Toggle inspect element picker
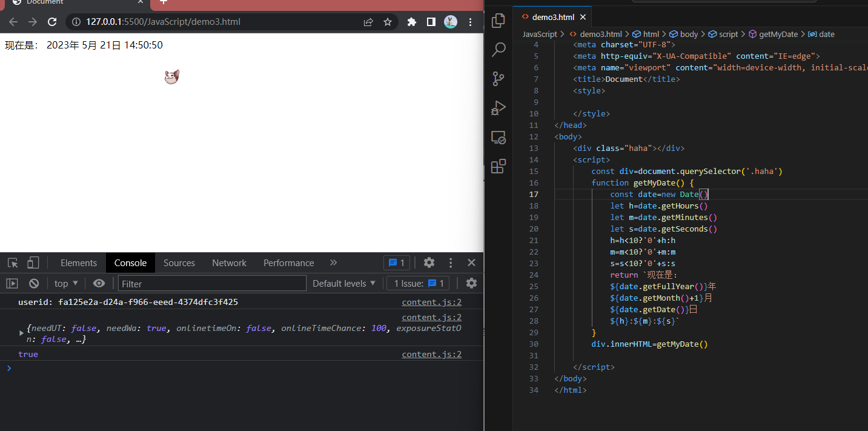 coord(13,262)
